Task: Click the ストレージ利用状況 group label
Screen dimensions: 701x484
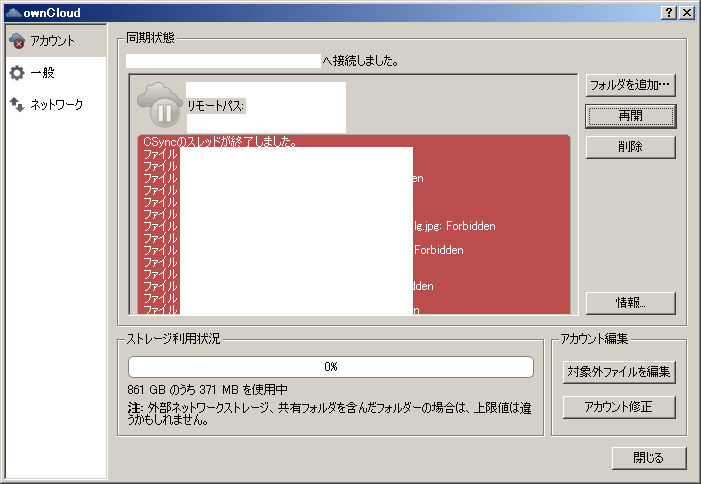Action: pyautogui.click(x=173, y=339)
